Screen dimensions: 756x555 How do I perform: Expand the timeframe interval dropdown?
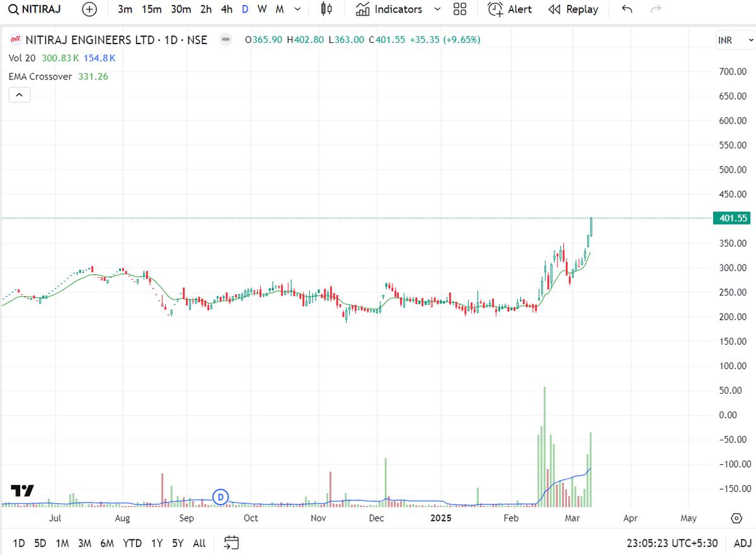pos(297,9)
